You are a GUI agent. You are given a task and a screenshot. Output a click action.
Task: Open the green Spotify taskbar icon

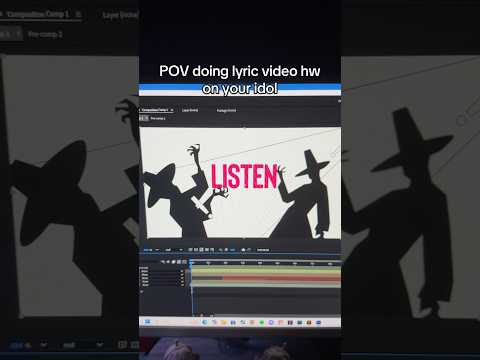[262, 322]
